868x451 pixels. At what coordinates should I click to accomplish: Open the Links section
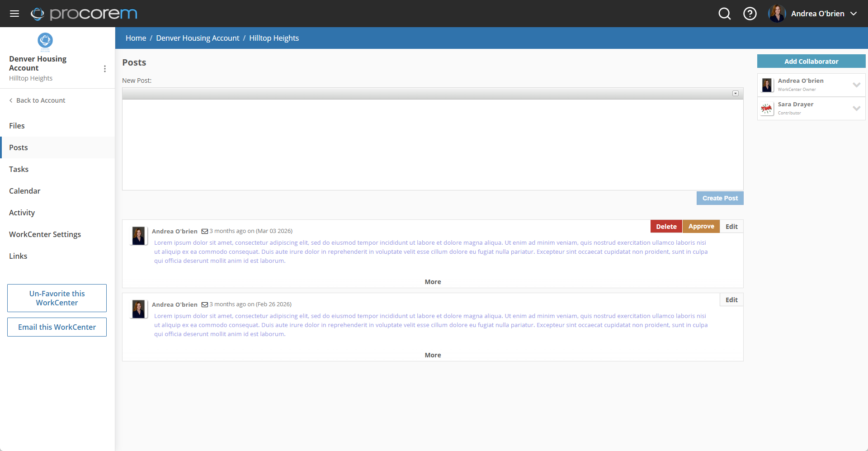pos(57,256)
